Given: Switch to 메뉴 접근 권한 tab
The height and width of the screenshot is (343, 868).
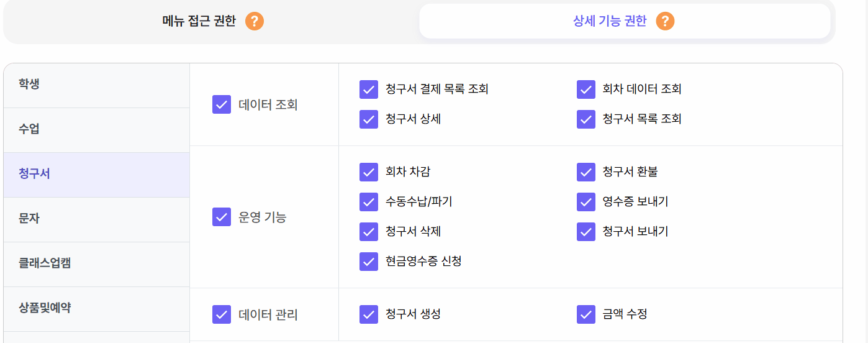Looking at the screenshot, I should point(199,21).
